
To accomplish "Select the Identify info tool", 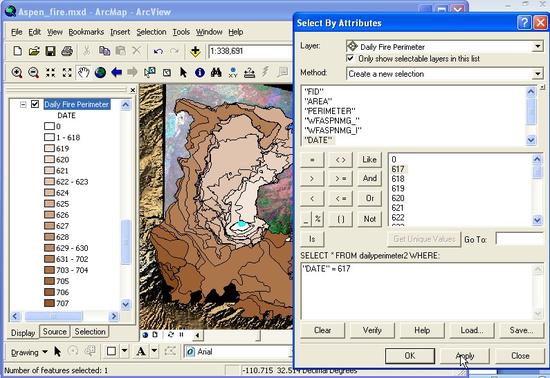I will 200,73.
